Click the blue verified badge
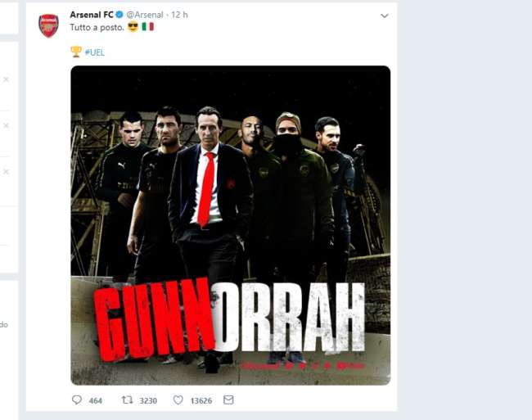The height and width of the screenshot is (420, 532). coord(119,15)
